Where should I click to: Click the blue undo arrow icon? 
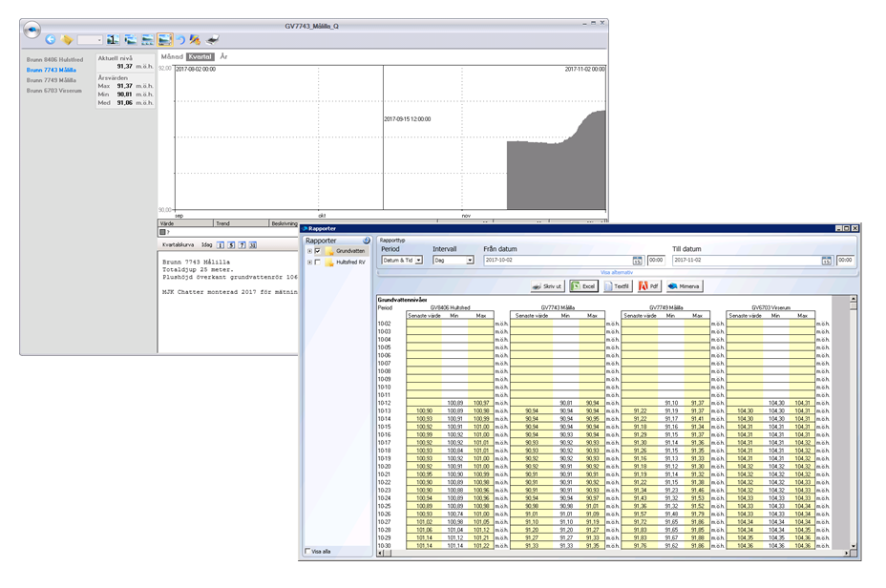point(179,40)
